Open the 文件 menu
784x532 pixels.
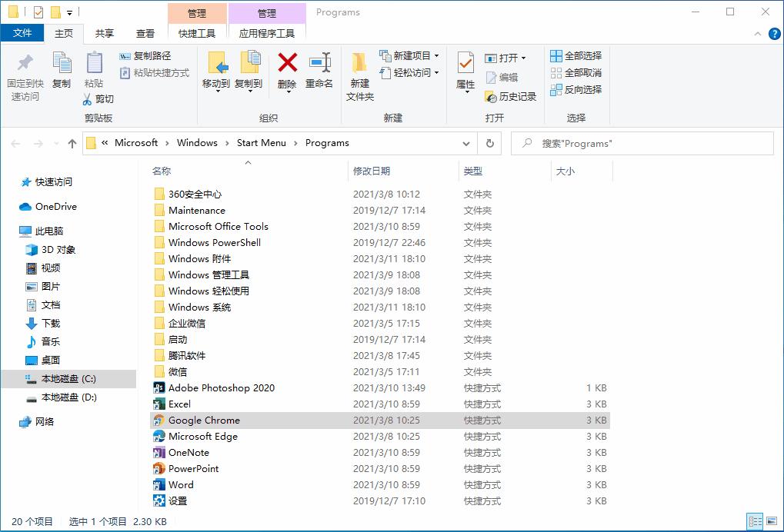pyautogui.click(x=23, y=33)
